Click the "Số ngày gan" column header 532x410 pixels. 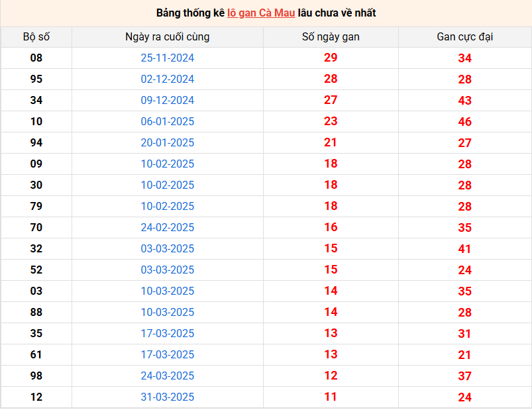331,37
